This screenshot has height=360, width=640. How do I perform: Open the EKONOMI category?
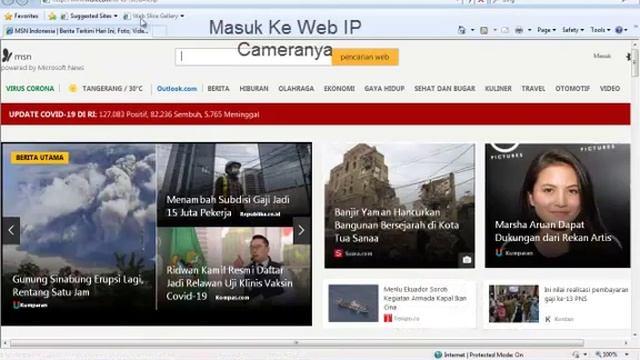pyautogui.click(x=339, y=89)
